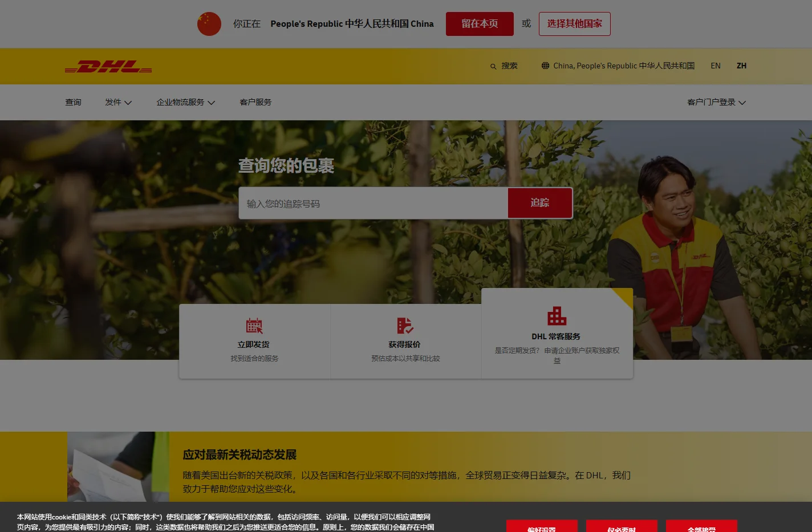Image resolution: width=812 pixels, height=532 pixels.
Task: Open search via magnifier icon
Action: click(493, 67)
